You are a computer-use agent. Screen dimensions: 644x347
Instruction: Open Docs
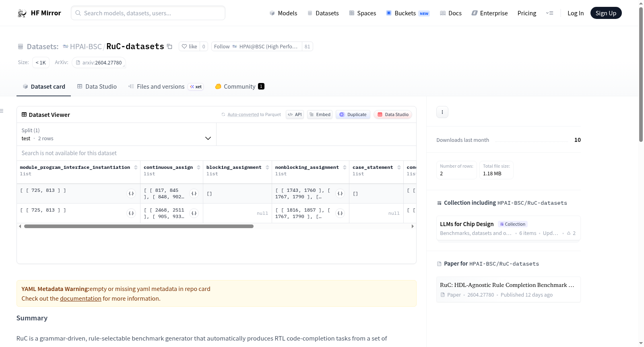450,13
